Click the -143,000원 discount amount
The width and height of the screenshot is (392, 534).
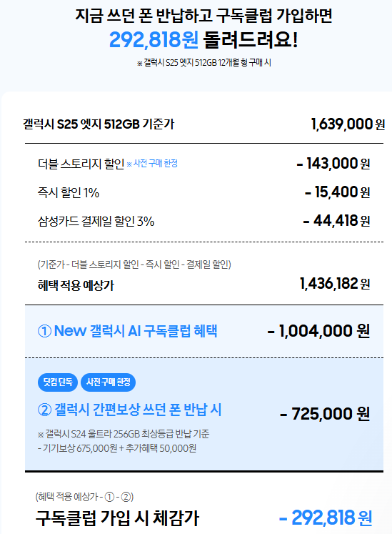333,164
